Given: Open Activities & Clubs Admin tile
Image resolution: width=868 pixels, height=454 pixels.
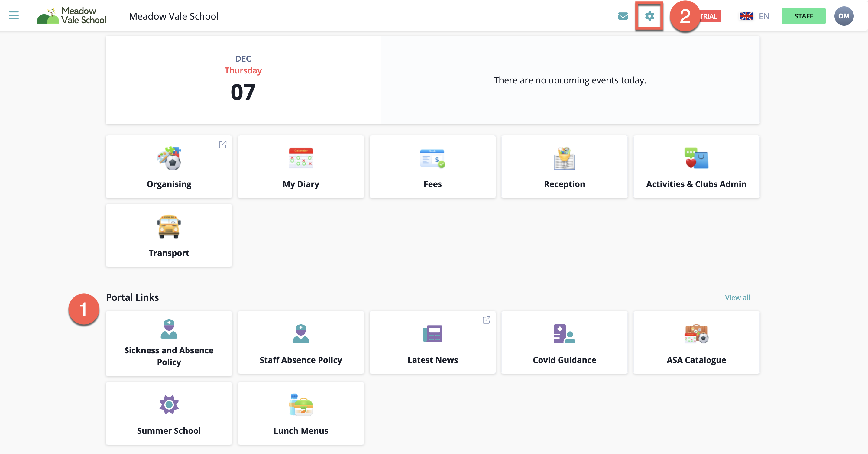Looking at the screenshot, I should (696, 167).
